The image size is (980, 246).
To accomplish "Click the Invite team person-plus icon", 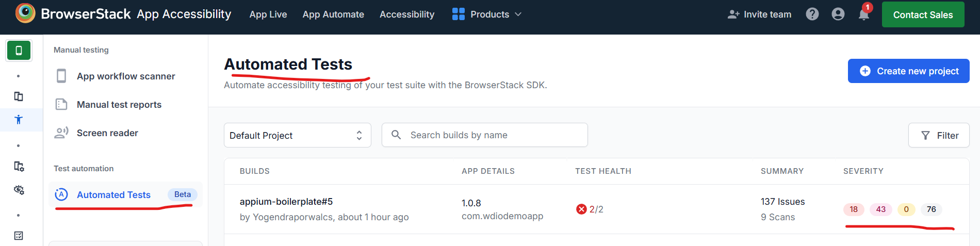I will [x=733, y=14].
